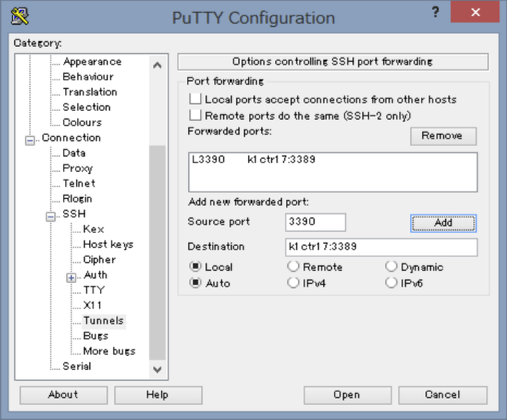This screenshot has width=507, height=420.
Task: Open the Host keys category
Action: 109,244
